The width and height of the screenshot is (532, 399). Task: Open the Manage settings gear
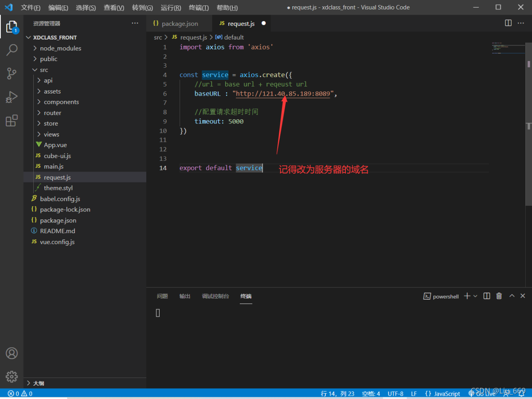[x=12, y=377]
